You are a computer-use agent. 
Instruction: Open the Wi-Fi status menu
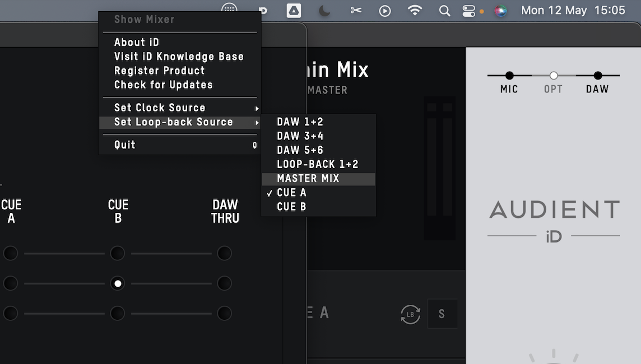[415, 10]
